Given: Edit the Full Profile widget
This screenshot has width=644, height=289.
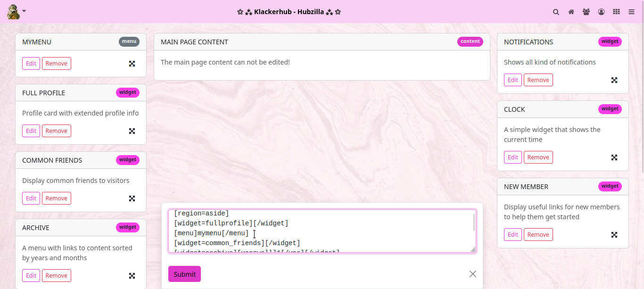Looking at the screenshot, I should [x=31, y=131].
